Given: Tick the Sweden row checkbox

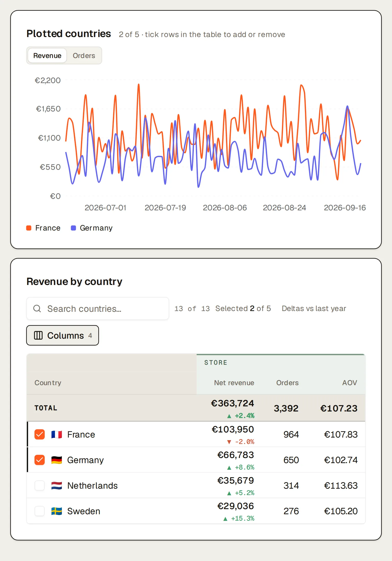Looking at the screenshot, I should (40, 511).
